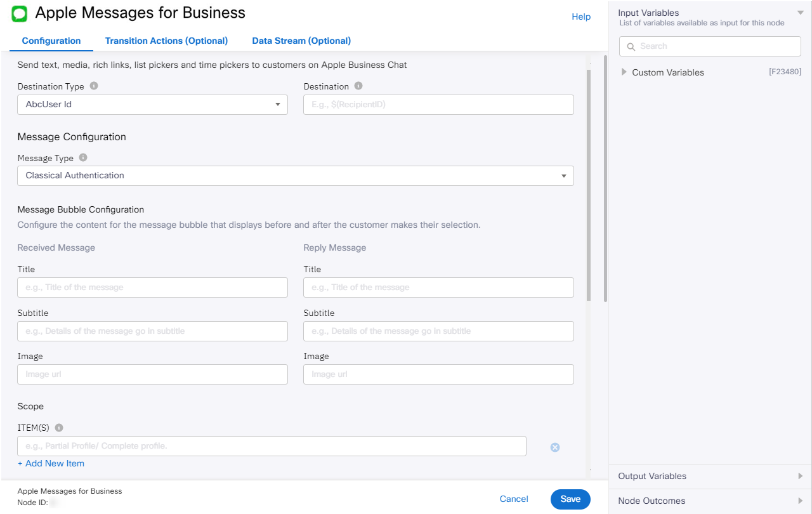Click the Message Type info icon
The width and height of the screenshot is (812, 514).
click(83, 158)
